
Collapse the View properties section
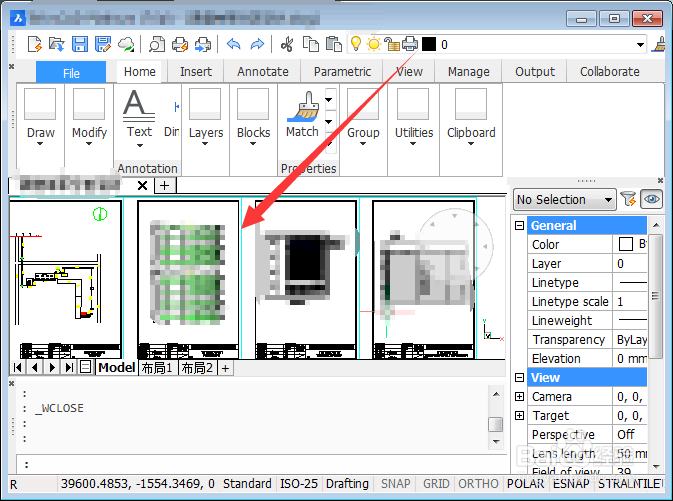tap(519, 377)
